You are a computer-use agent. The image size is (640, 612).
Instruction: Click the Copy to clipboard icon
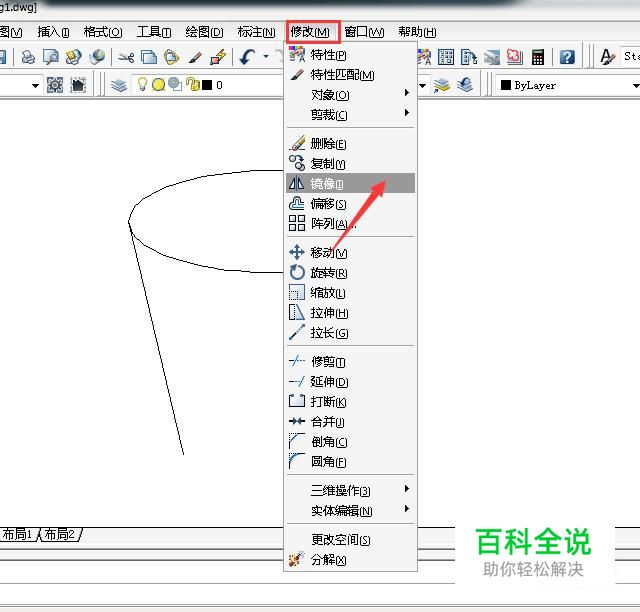click(x=149, y=57)
